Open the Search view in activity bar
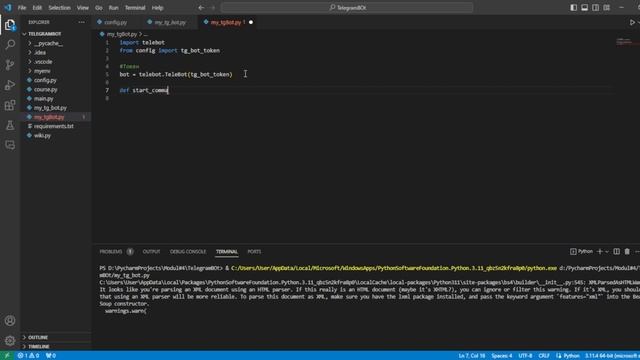Viewport: 640px width, 360px height. pyautogui.click(x=10, y=44)
